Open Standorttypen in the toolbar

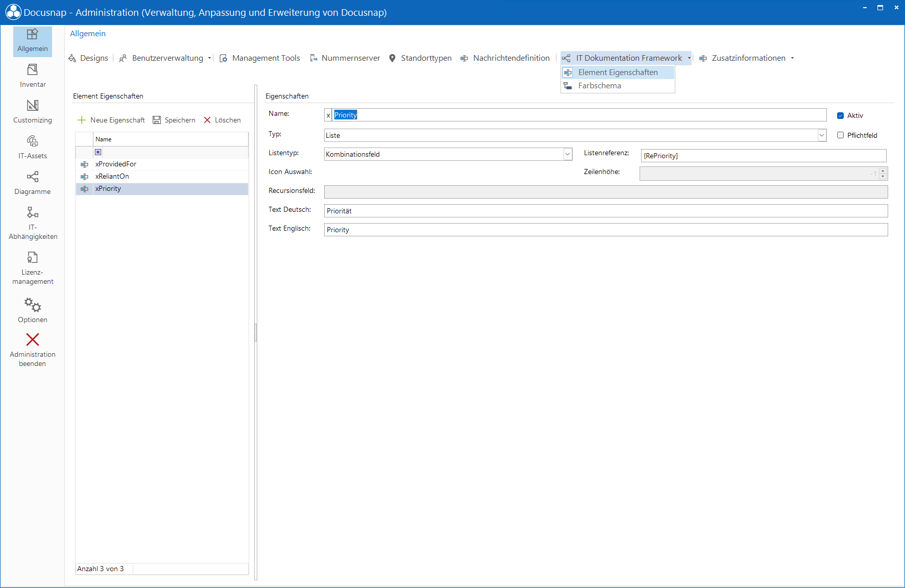tap(420, 58)
